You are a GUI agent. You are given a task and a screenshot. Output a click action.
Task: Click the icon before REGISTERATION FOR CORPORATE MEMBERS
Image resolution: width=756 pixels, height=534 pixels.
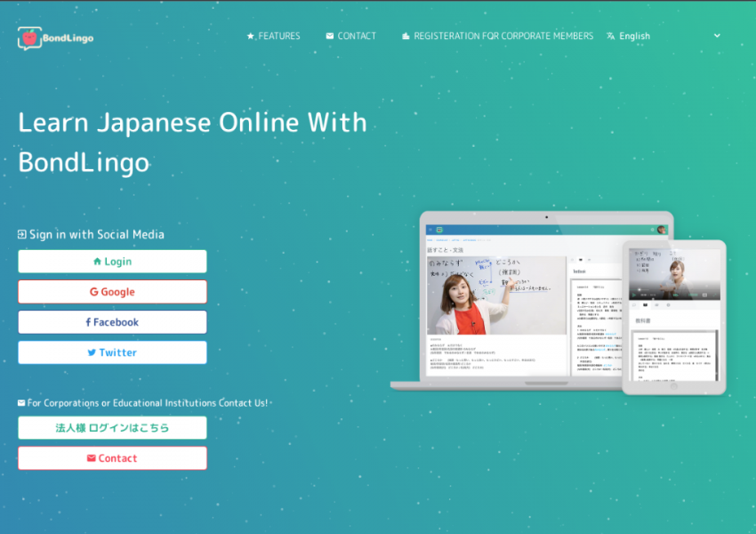coord(406,36)
